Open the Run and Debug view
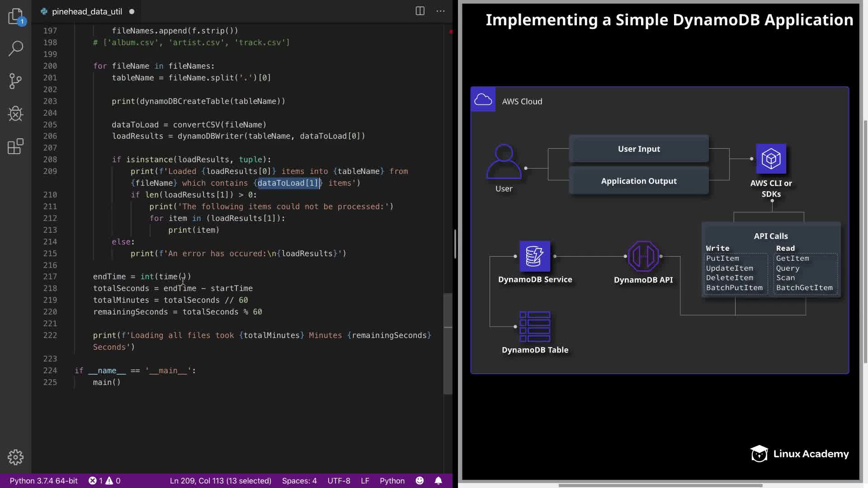The width and height of the screenshot is (868, 488). [15, 113]
